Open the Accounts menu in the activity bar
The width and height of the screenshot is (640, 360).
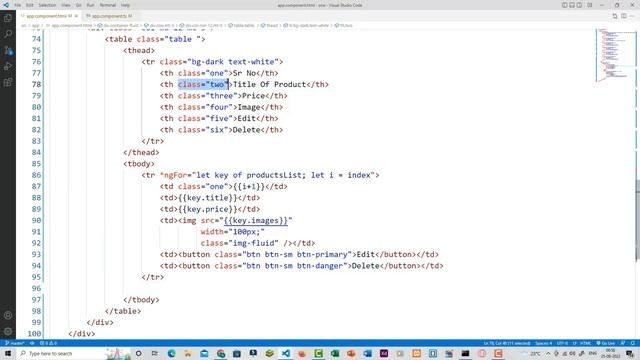coord(8,315)
